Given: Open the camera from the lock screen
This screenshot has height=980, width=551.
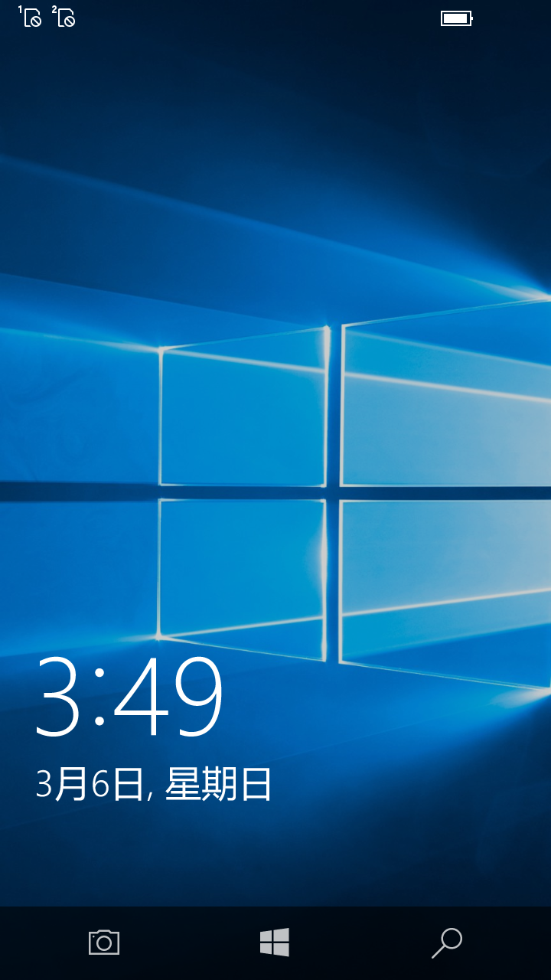Looking at the screenshot, I should (x=104, y=942).
